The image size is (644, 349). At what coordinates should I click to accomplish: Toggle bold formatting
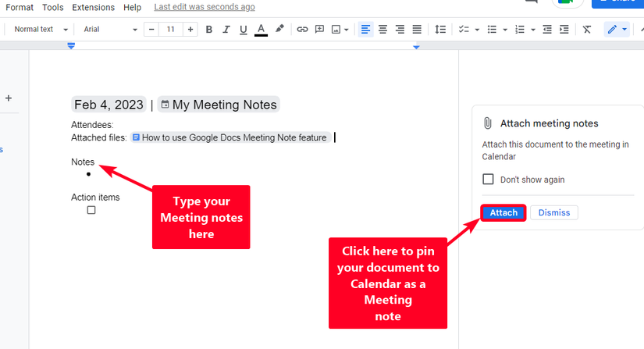coord(209,30)
